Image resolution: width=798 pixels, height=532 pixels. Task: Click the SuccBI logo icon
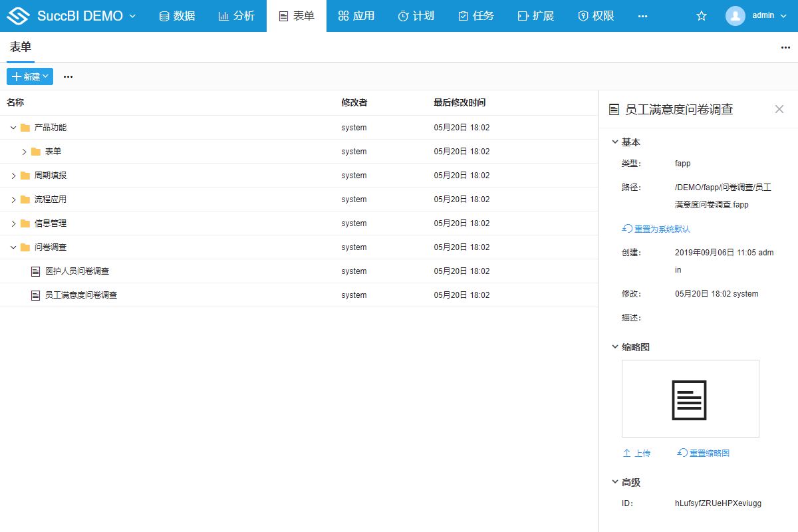[x=19, y=16]
